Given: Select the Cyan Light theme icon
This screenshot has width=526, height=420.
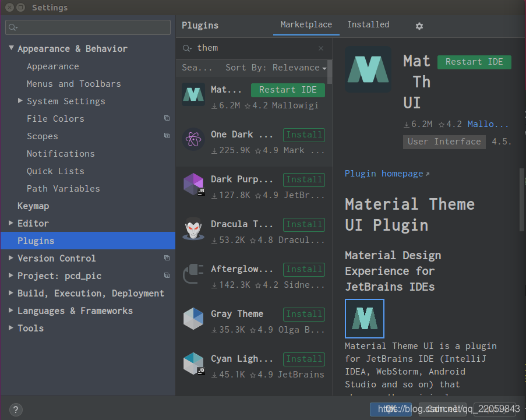Looking at the screenshot, I should pos(193,363).
